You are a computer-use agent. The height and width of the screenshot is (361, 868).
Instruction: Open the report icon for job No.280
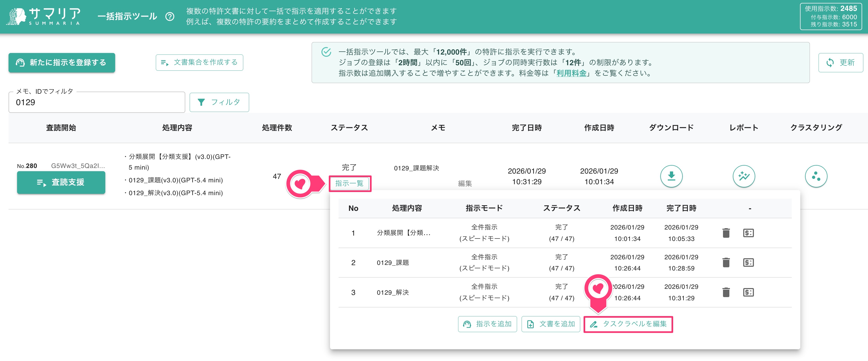click(744, 176)
